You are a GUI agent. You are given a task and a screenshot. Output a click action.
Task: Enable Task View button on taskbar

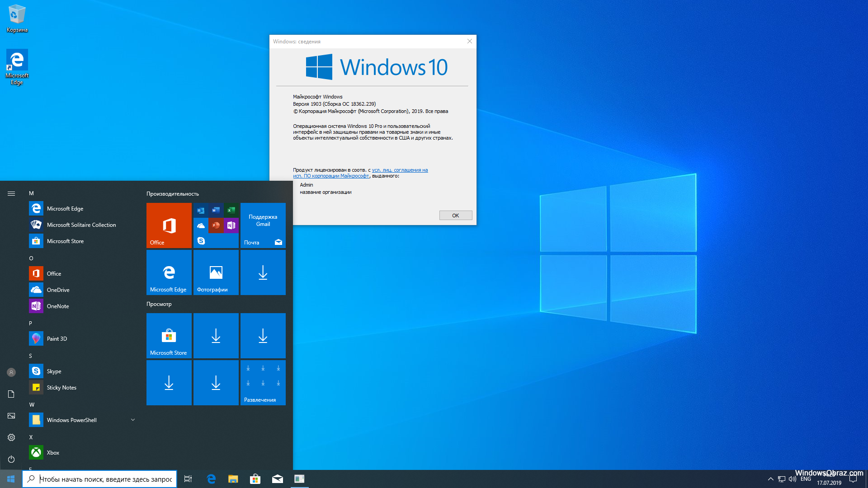tap(189, 479)
